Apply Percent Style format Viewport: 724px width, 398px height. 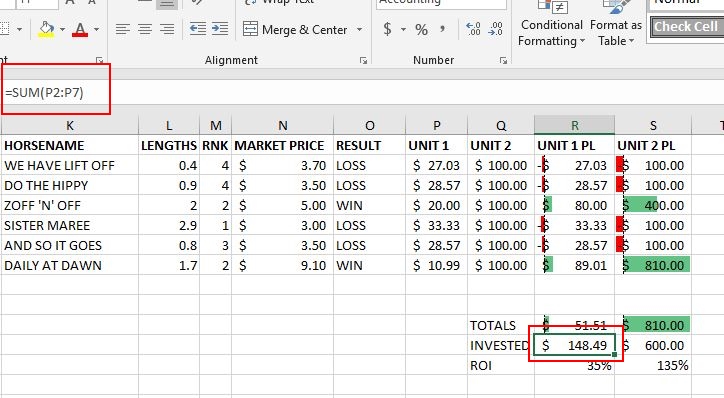[x=421, y=30]
